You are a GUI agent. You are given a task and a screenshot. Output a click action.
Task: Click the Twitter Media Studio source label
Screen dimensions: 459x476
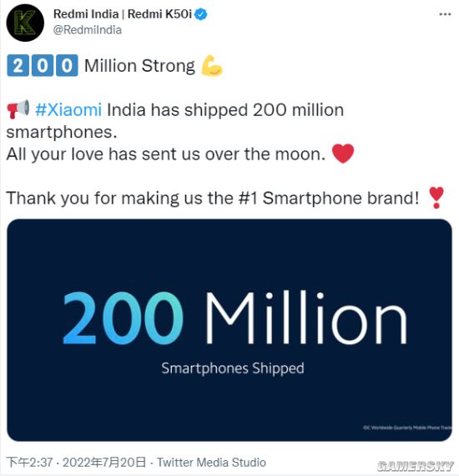(x=211, y=463)
